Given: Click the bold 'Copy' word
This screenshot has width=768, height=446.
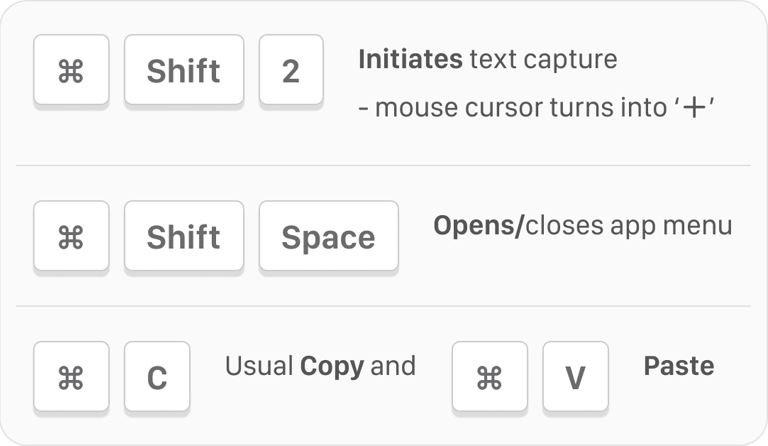Looking at the screenshot, I should pyautogui.click(x=331, y=366).
